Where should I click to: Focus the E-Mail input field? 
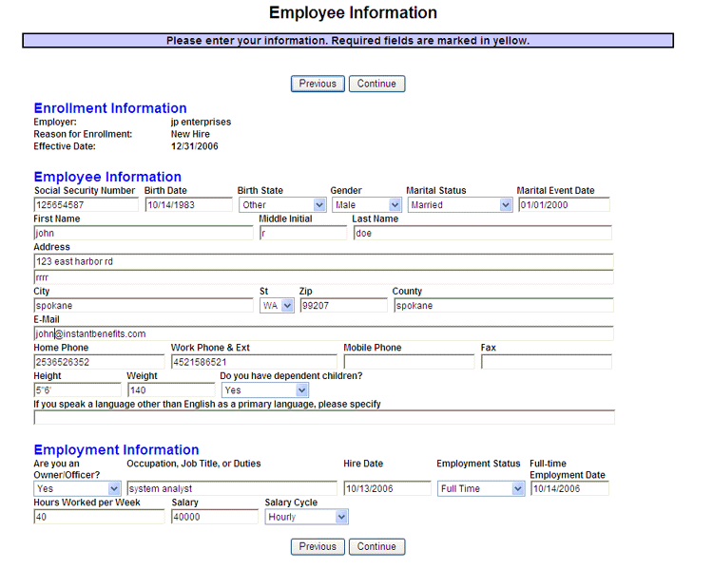pos(323,333)
